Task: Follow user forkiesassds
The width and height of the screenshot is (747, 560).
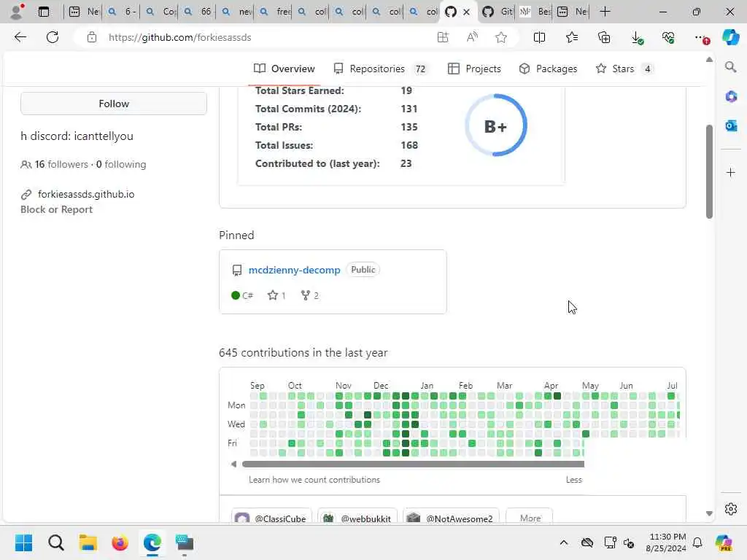Action: [113, 104]
